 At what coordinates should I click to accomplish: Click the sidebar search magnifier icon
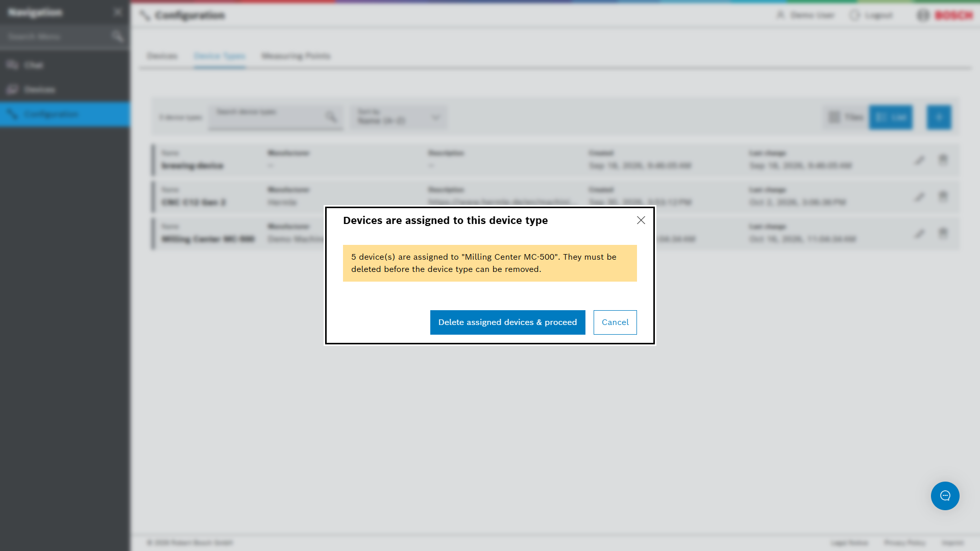click(x=117, y=37)
